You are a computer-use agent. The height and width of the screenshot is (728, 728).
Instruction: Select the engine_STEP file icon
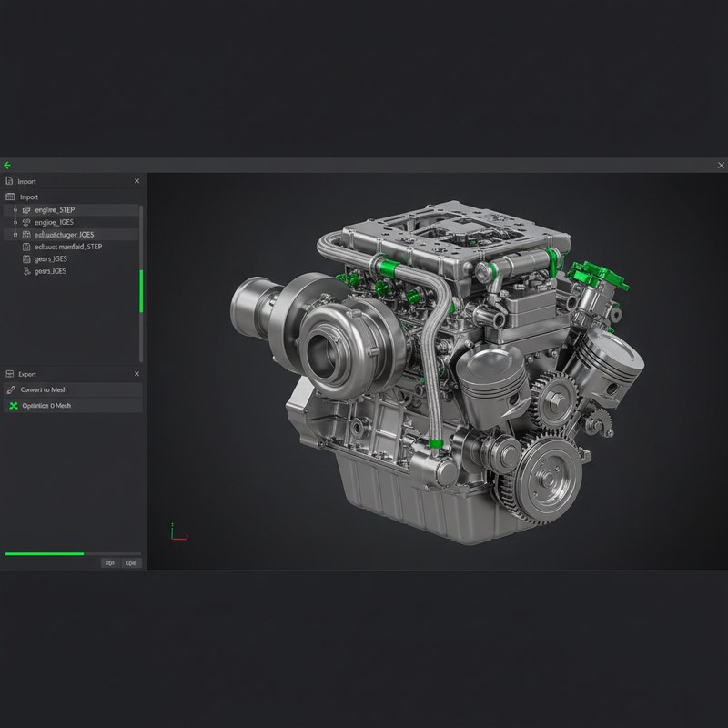click(x=27, y=210)
